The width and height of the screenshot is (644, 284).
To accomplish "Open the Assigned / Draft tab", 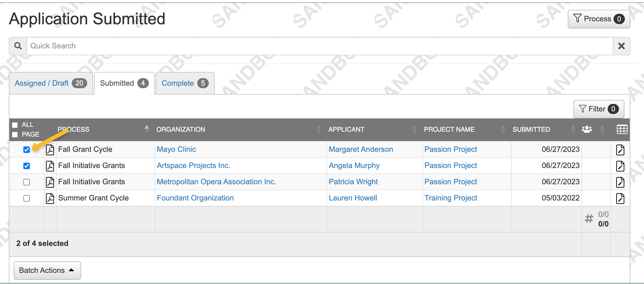I will coord(42,83).
